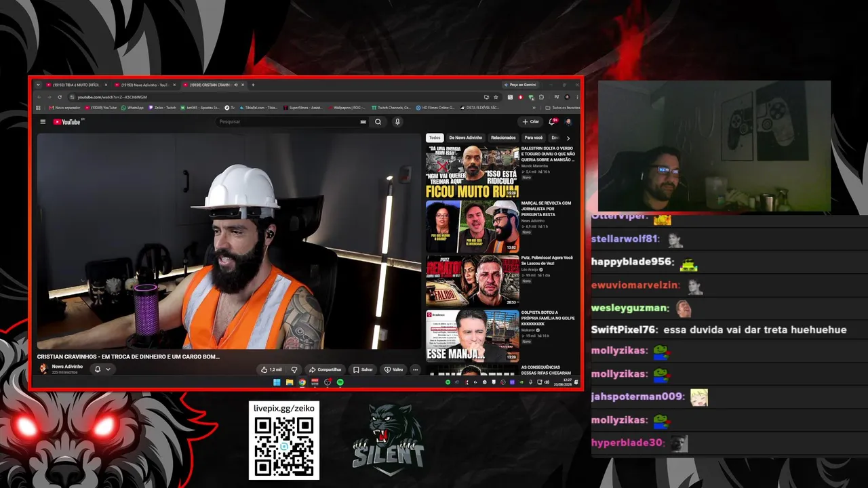Screen dimensions: 868x488
Task: Click chat username hyperblade30
Action: [627, 443]
